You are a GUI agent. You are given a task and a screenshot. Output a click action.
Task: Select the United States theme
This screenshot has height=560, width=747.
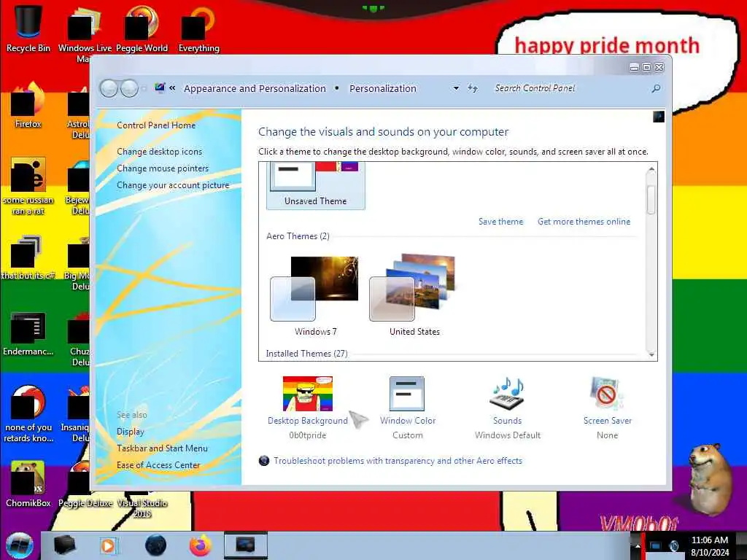[414, 296]
